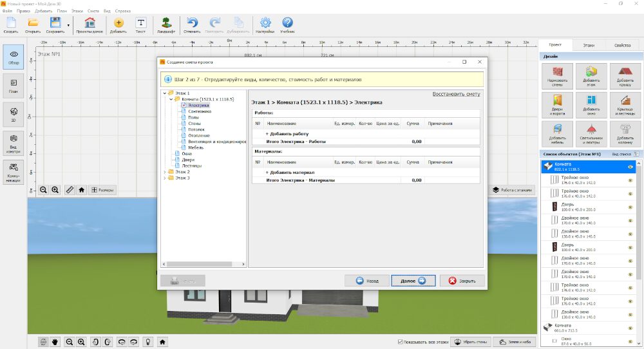Enable 360 rotation mode in 3D toolbar
This screenshot has width=644, height=349.
tap(43, 342)
